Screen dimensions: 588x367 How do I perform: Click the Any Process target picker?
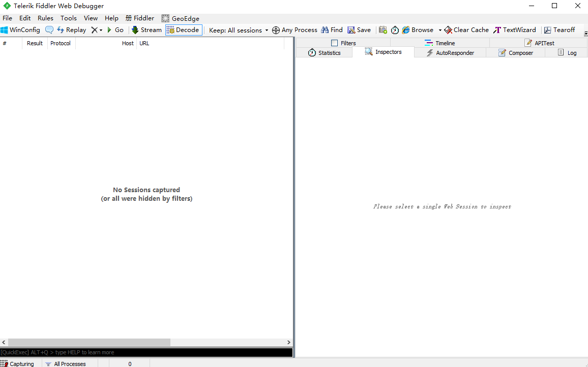(295, 30)
